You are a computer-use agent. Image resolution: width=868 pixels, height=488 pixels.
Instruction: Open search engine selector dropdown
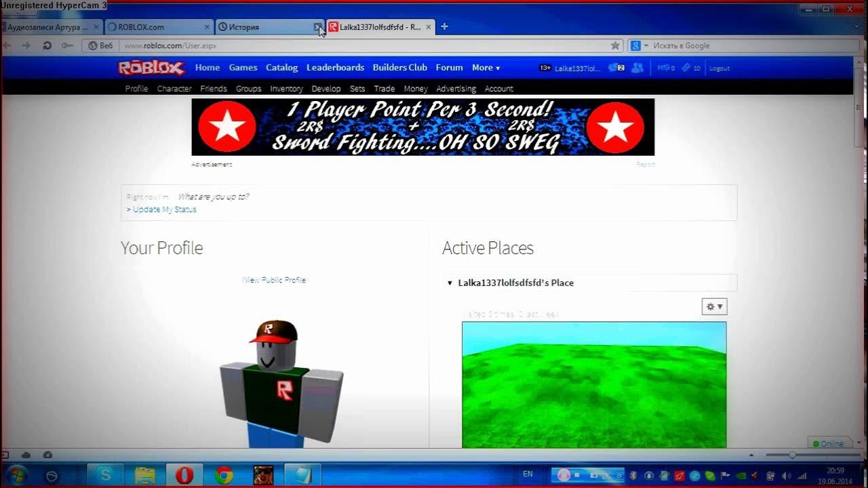coord(639,45)
